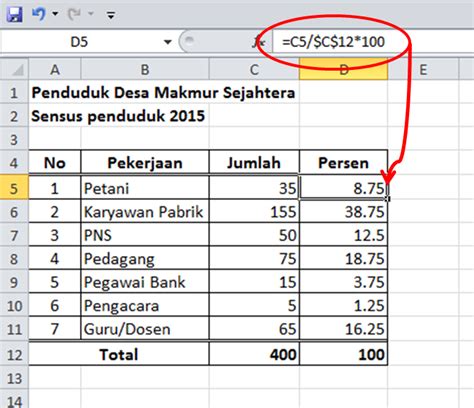Click the 'Persen' header cell
The image size is (474, 408).
tap(343, 163)
